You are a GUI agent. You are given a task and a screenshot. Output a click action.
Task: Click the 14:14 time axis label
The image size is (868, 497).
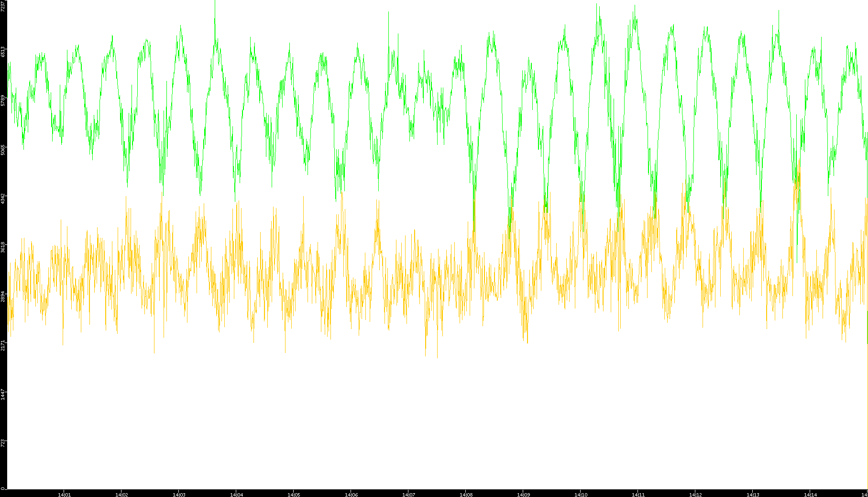[x=810, y=494]
